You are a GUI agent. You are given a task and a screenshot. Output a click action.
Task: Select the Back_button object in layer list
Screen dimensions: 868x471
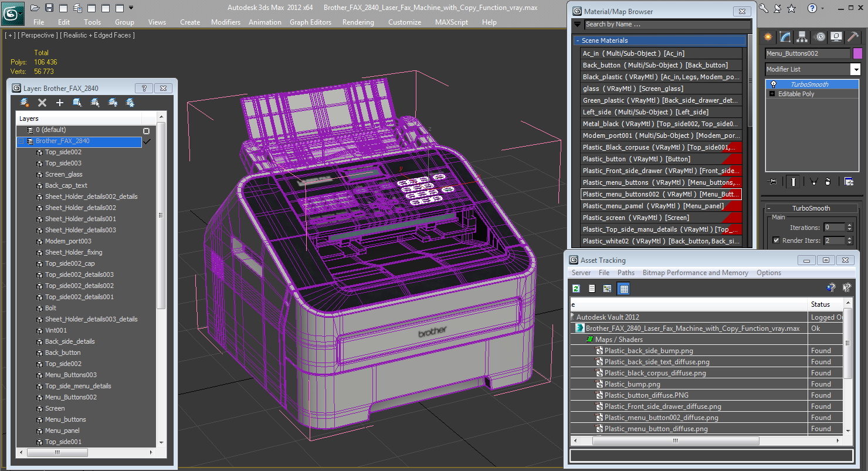[x=63, y=353]
